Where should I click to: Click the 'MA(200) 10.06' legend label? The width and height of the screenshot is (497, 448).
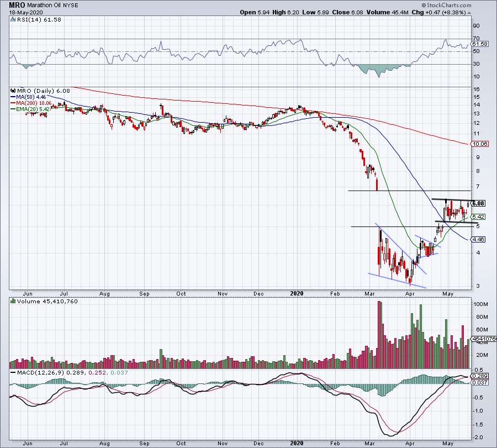[34, 103]
